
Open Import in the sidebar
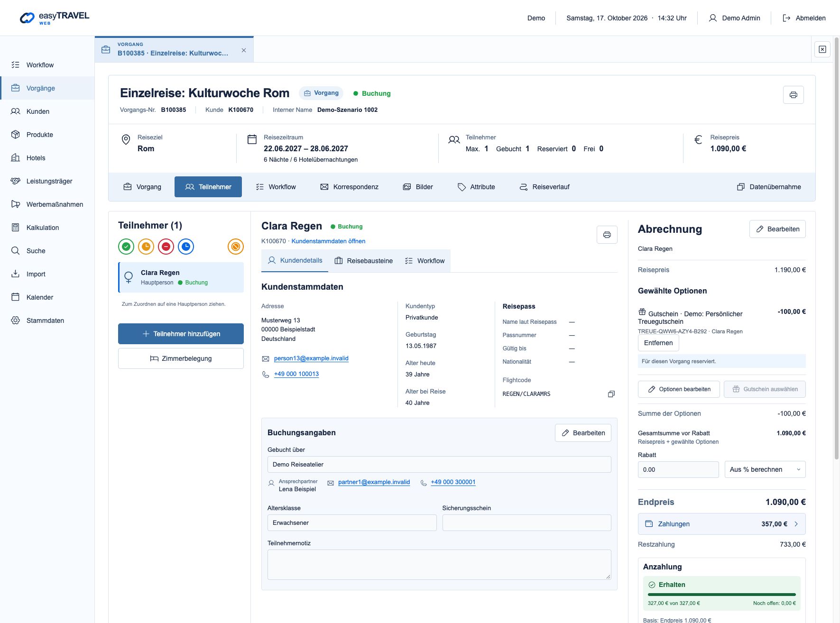[47, 274]
